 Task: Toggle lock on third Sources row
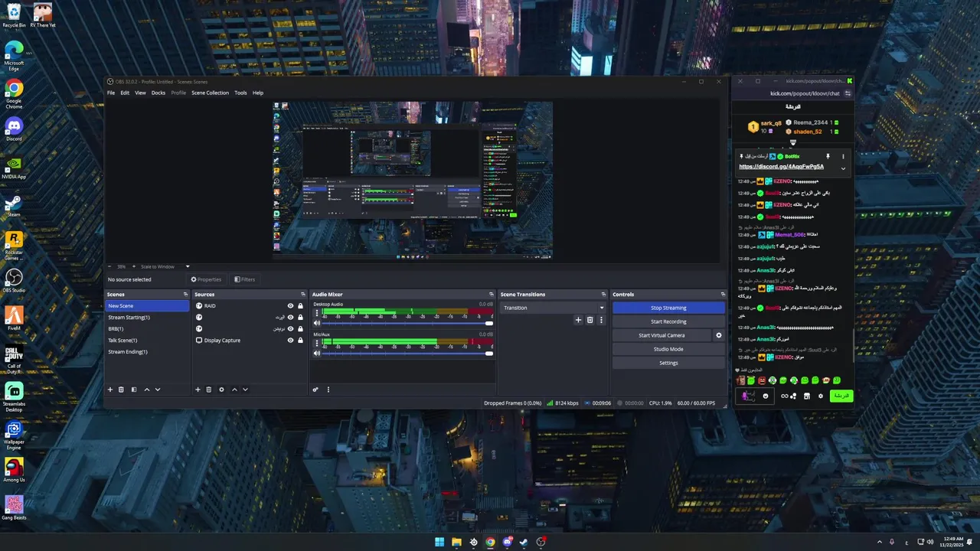coord(300,329)
